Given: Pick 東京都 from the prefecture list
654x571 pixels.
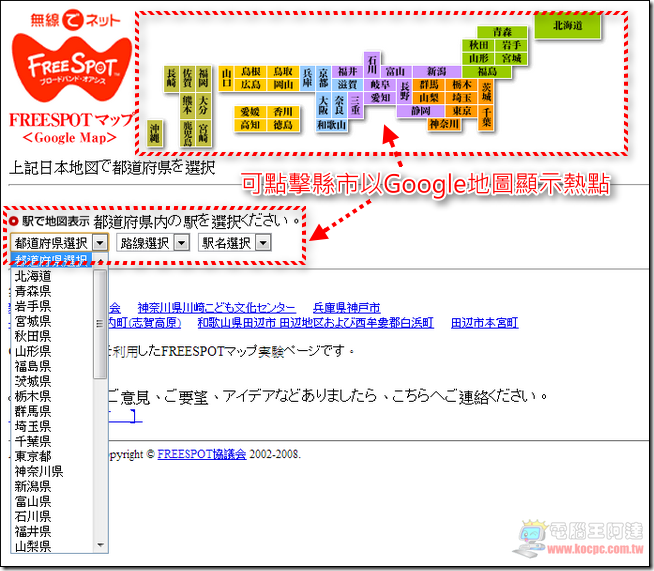Looking at the screenshot, I should pos(53,456).
